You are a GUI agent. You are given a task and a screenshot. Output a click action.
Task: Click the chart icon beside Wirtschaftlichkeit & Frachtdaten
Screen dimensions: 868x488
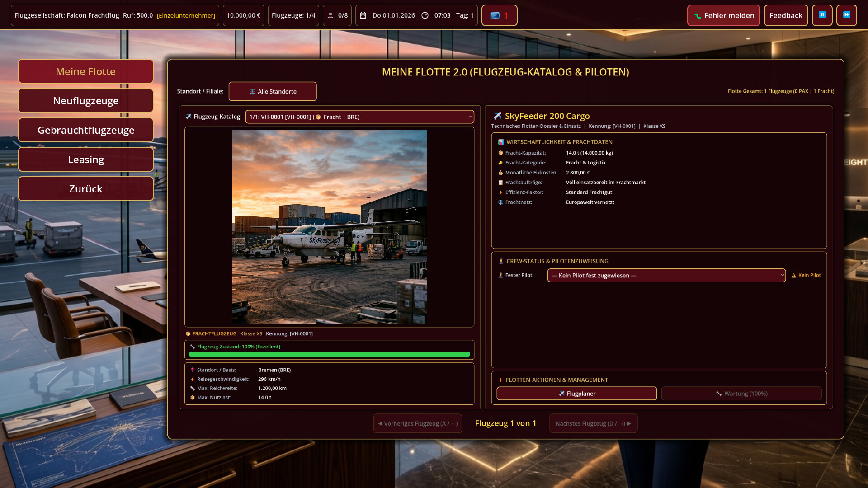(x=501, y=142)
